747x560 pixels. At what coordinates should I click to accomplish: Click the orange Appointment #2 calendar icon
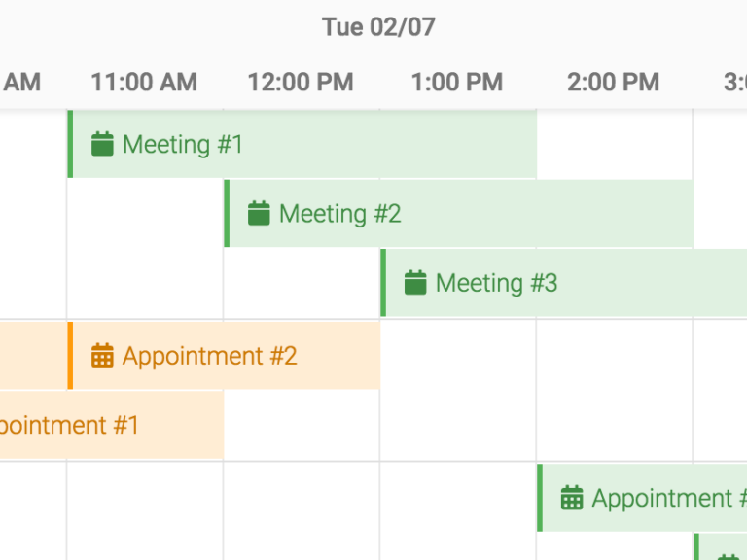[102, 356]
